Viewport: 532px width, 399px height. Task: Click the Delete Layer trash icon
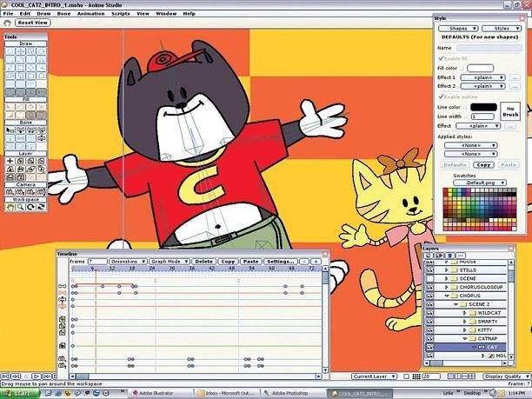449,256
